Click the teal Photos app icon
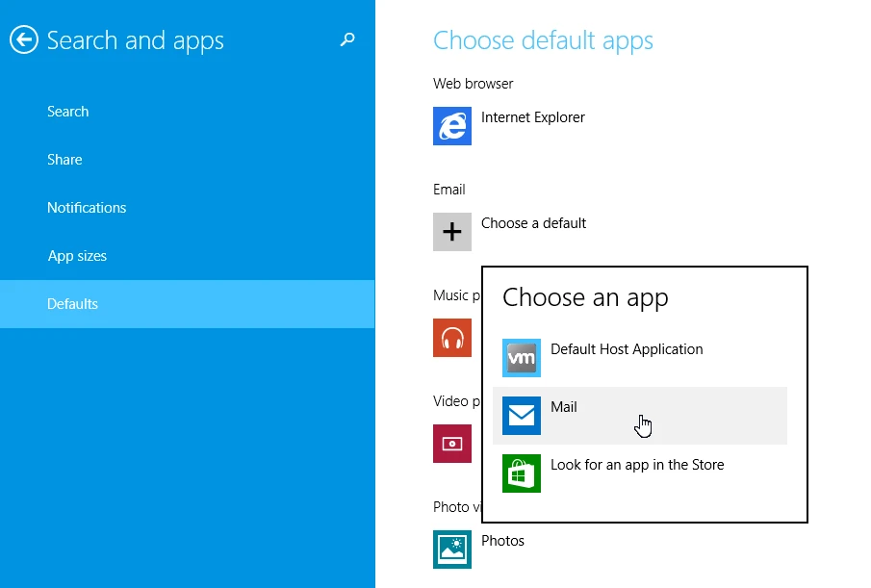Image resolution: width=871 pixels, height=588 pixels. click(452, 550)
